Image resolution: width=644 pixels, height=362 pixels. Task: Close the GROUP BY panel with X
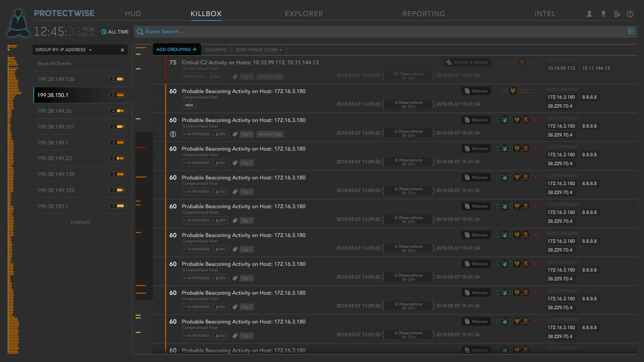pos(122,50)
